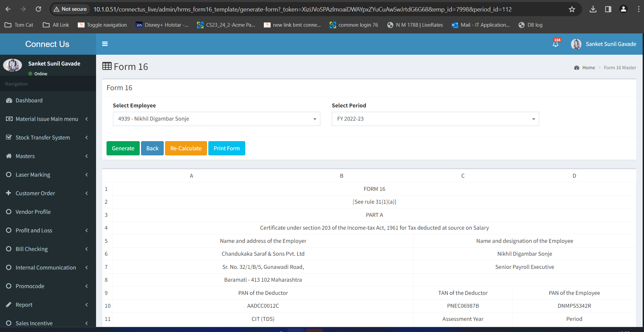Image resolution: width=644 pixels, height=332 pixels.
Task: Go back using the browser back arrow
Action: [8, 9]
